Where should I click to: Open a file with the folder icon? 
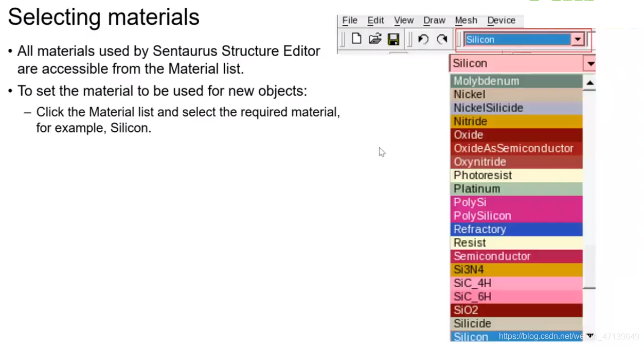(375, 39)
